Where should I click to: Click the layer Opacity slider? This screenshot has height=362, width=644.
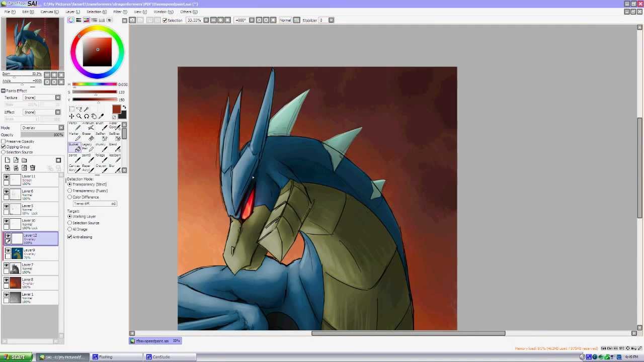[42, 135]
